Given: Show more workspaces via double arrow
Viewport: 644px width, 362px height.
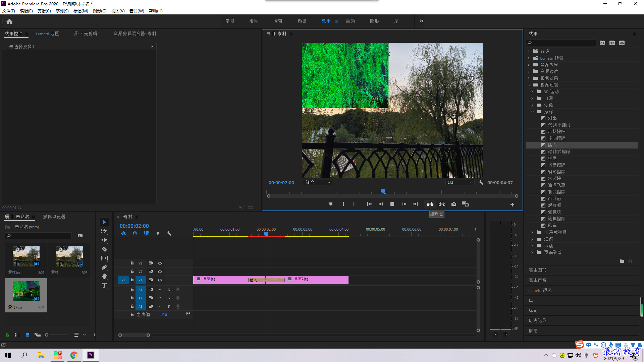Looking at the screenshot, I should (x=422, y=21).
